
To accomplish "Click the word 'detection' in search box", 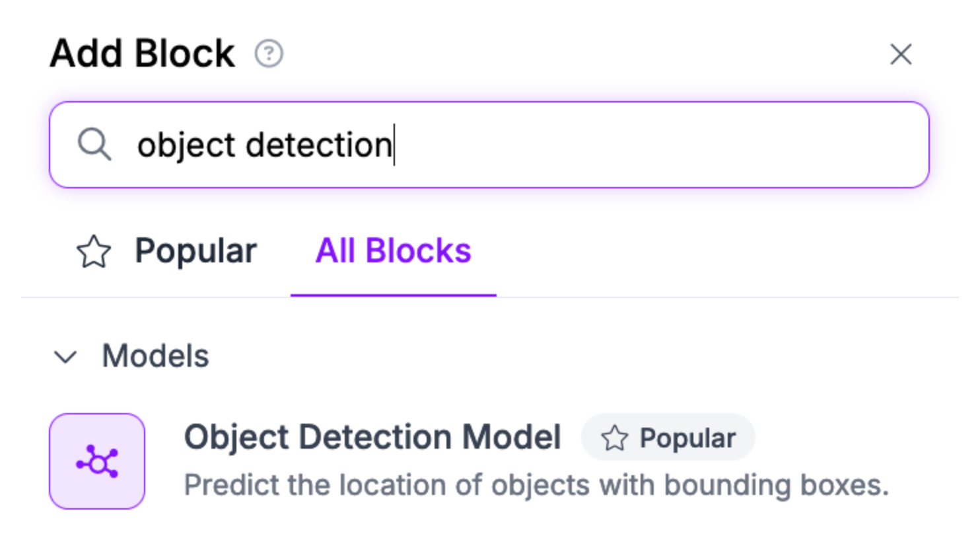I will coord(318,145).
